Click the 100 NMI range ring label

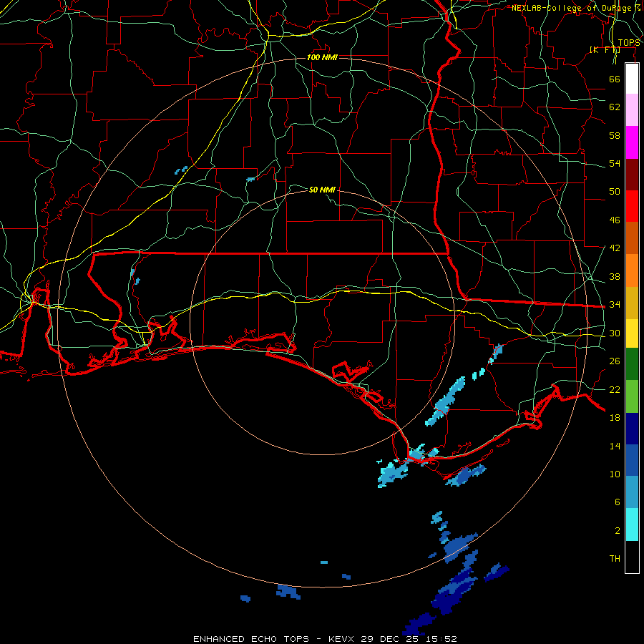[322, 57]
